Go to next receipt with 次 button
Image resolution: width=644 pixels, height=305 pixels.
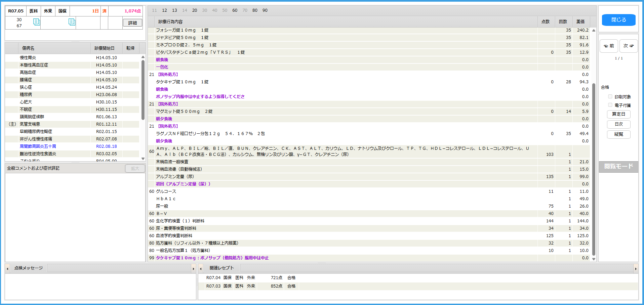(628, 46)
